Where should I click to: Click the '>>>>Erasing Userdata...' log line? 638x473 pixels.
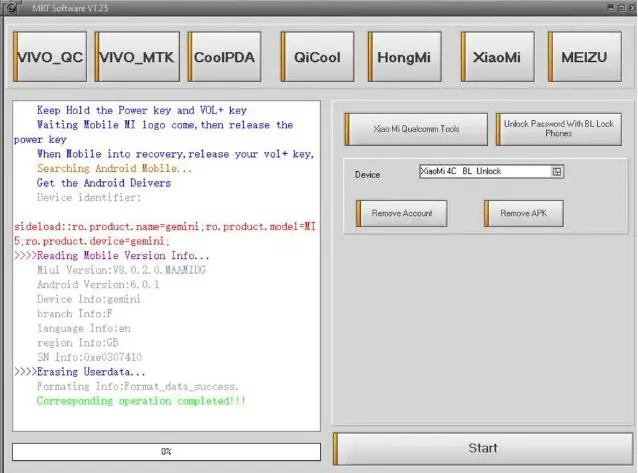coord(80,372)
